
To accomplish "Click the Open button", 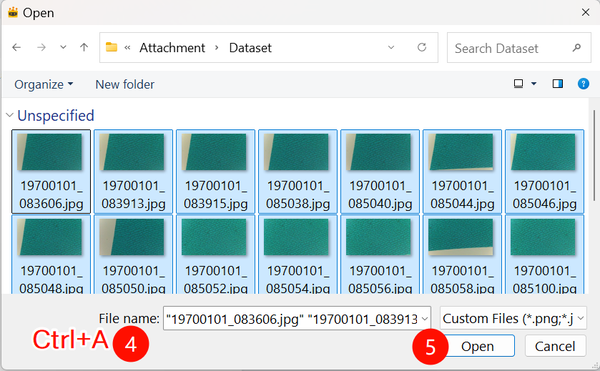I will [477, 346].
